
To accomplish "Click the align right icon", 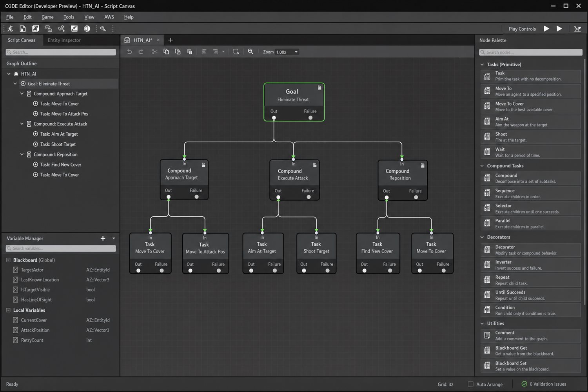I will pos(215,52).
